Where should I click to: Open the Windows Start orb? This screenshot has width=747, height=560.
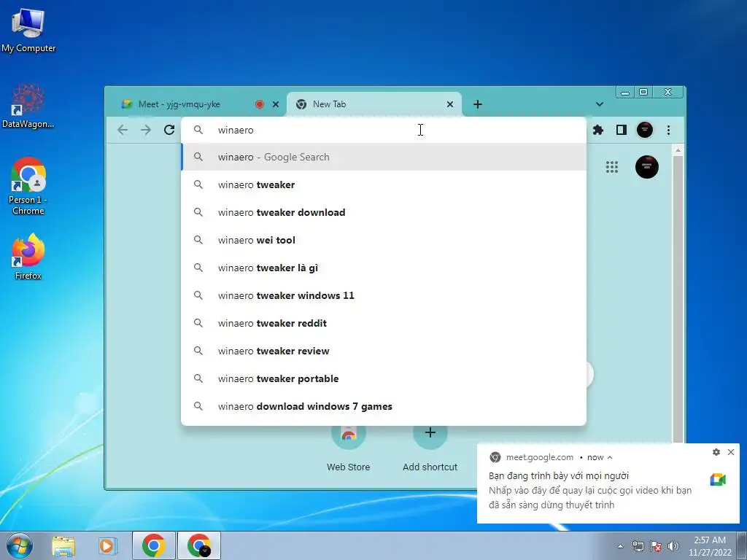click(20, 545)
